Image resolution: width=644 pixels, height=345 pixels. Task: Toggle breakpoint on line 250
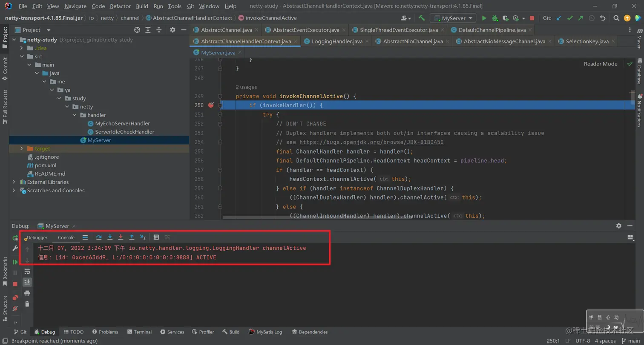(210, 105)
